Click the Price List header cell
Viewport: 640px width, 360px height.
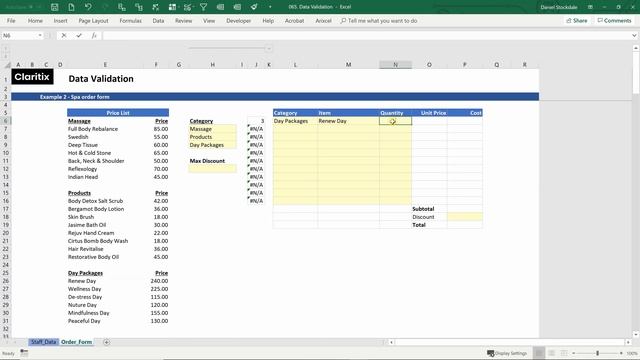point(118,113)
